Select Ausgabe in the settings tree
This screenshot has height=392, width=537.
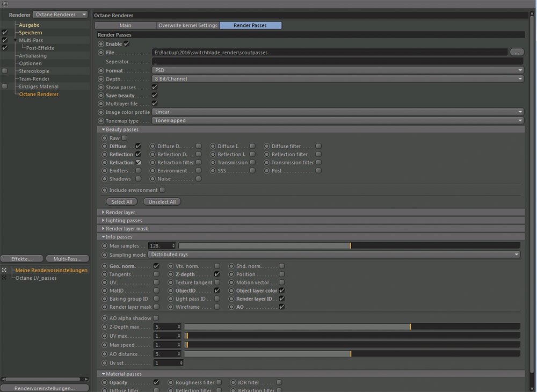[29, 25]
